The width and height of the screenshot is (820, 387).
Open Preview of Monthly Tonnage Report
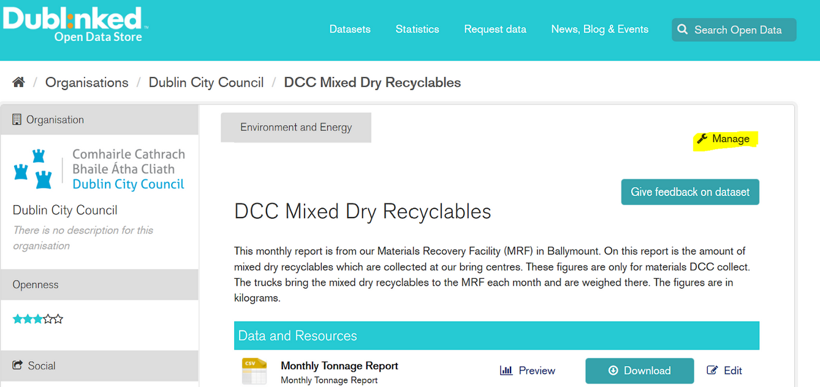[x=528, y=371]
